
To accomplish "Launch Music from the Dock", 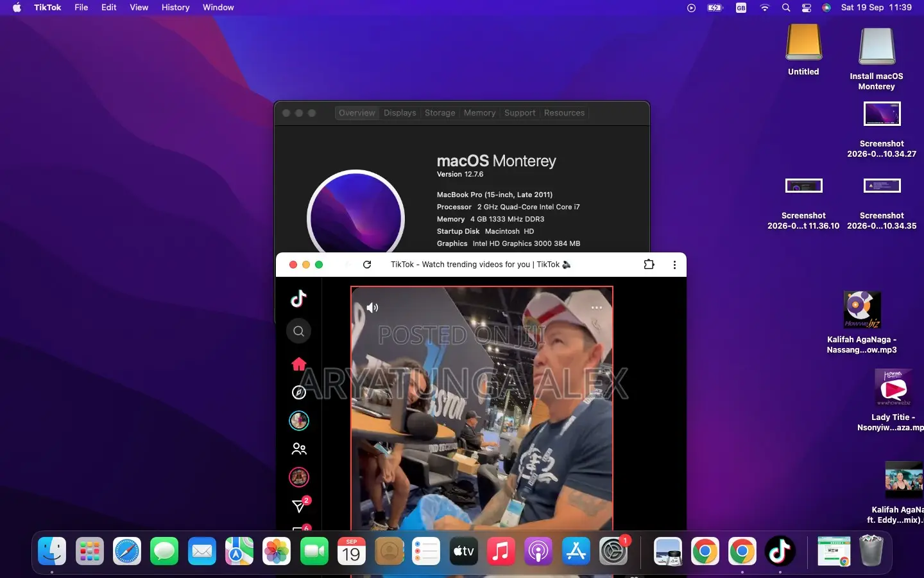I will pyautogui.click(x=501, y=551).
